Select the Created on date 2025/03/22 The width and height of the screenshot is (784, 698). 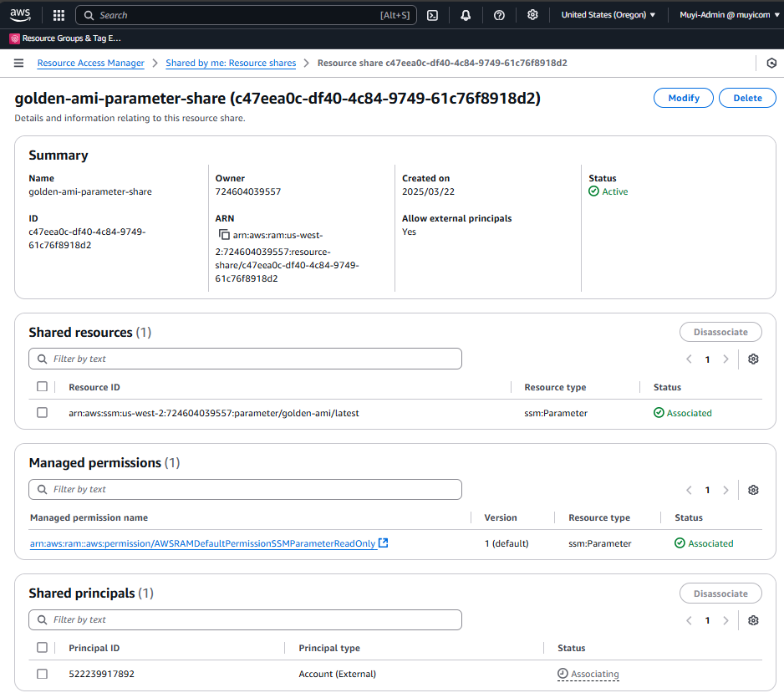[x=428, y=191]
